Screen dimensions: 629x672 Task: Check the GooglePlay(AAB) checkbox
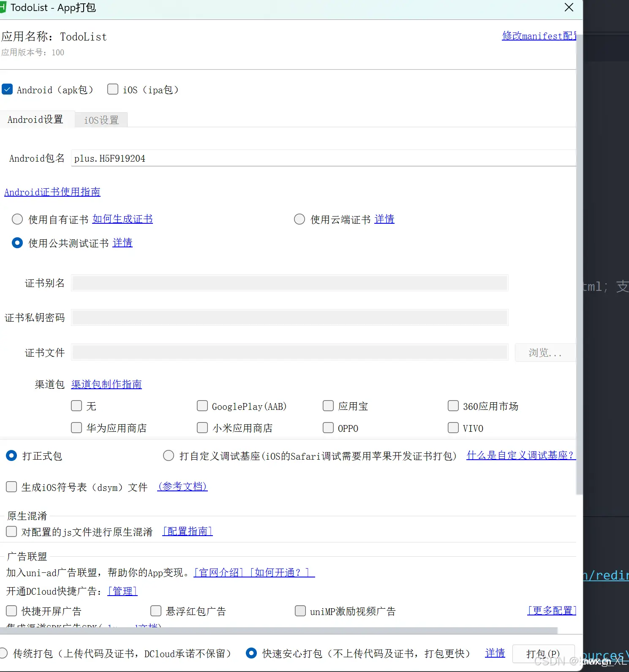202,406
